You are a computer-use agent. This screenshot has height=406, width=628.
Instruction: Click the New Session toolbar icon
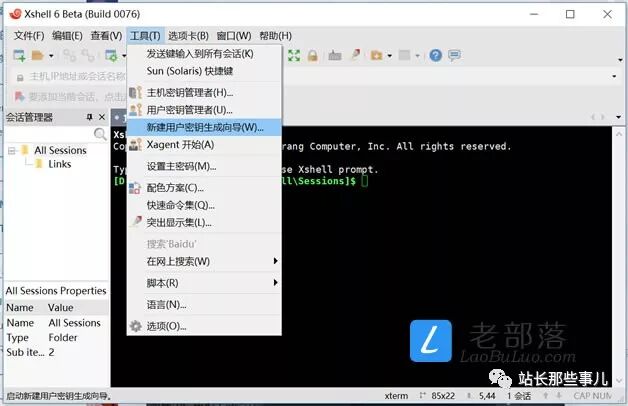point(19,56)
